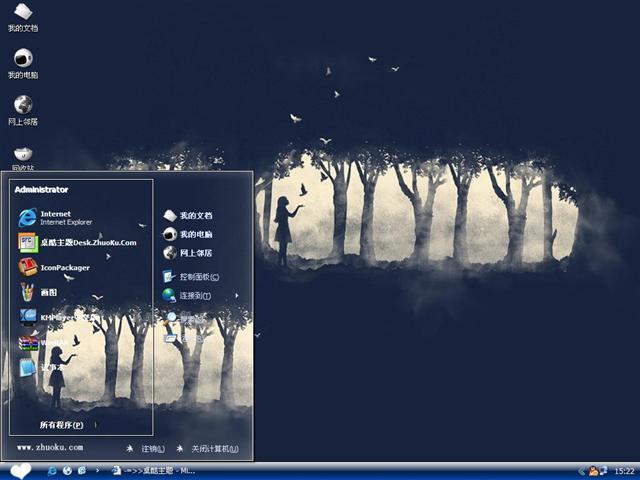
Task: Select the 回收站 recycle bin desktop icon
Action: tap(23, 158)
